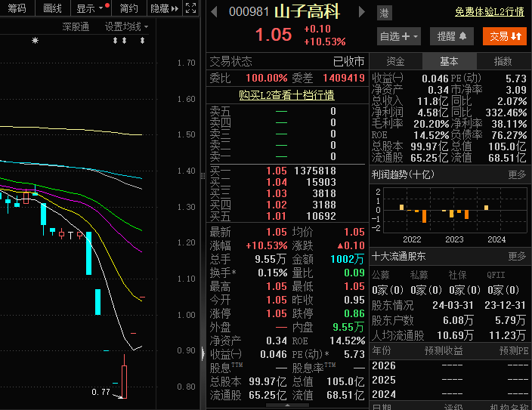This screenshot has height=410, width=532.
Task: Click 隐藏 to hide the side panel
Action: (x=164, y=8)
